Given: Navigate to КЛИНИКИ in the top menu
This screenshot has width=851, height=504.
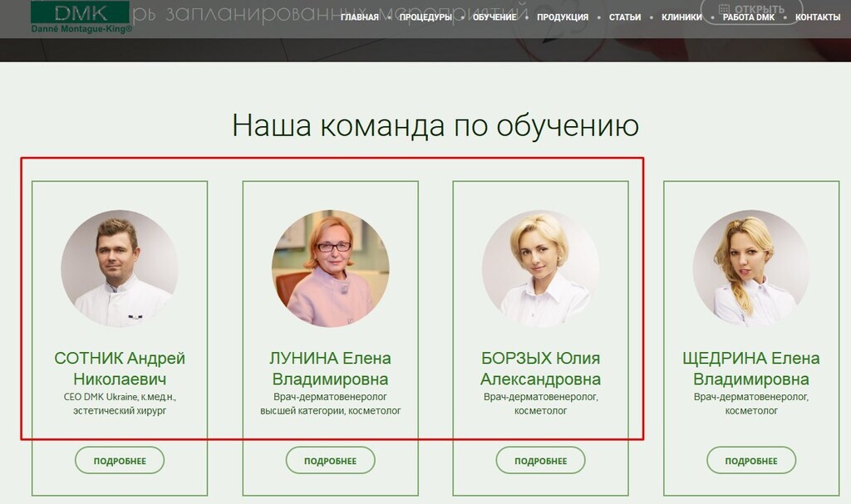Looking at the screenshot, I should click(681, 17).
